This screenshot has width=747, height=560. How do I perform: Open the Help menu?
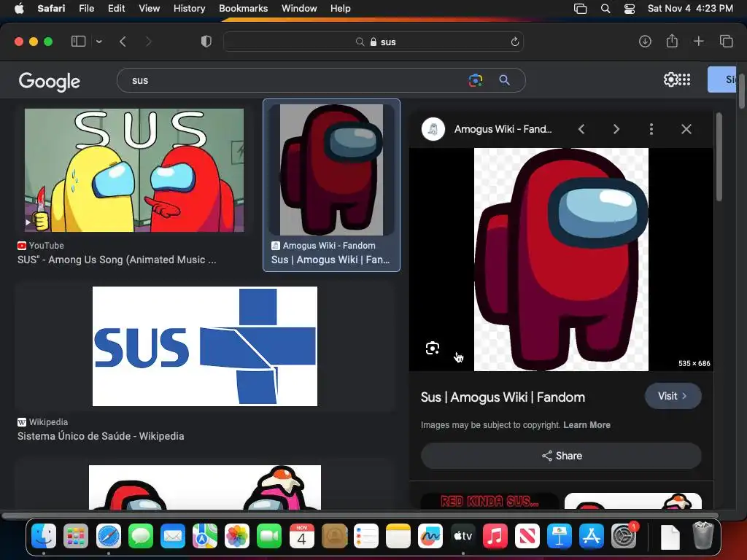click(x=340, y=8)
